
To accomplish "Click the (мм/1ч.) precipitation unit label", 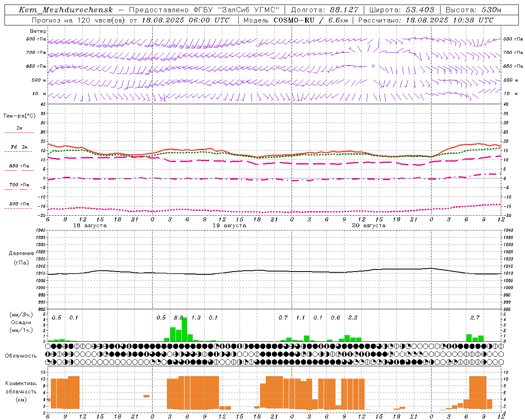I will (x=21, y=330).
